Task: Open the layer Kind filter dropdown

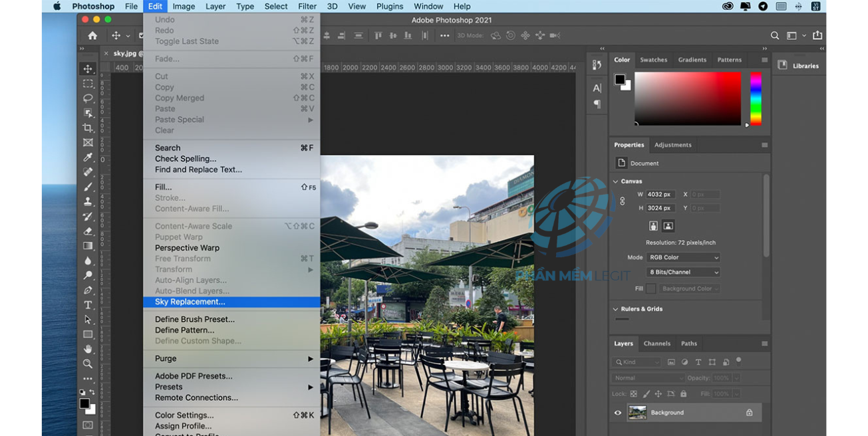Action: point(637,362)
